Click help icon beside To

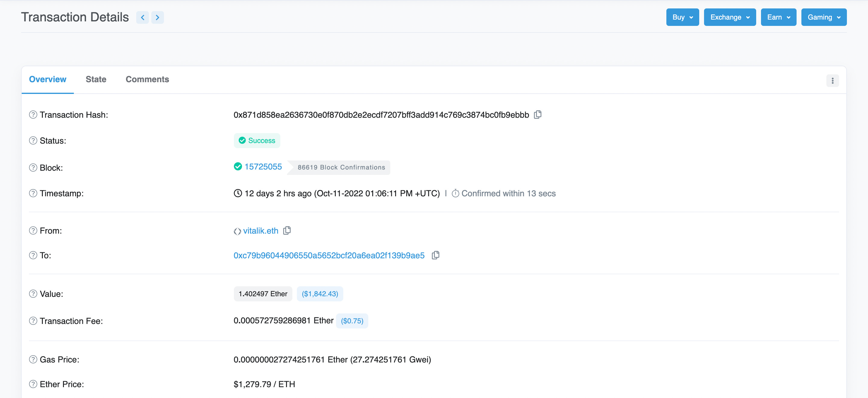(x=33, y=255)
